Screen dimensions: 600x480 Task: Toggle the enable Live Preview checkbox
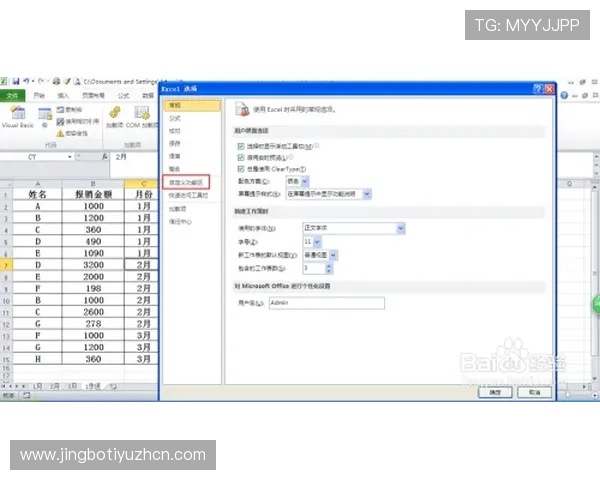click(241, 157)
